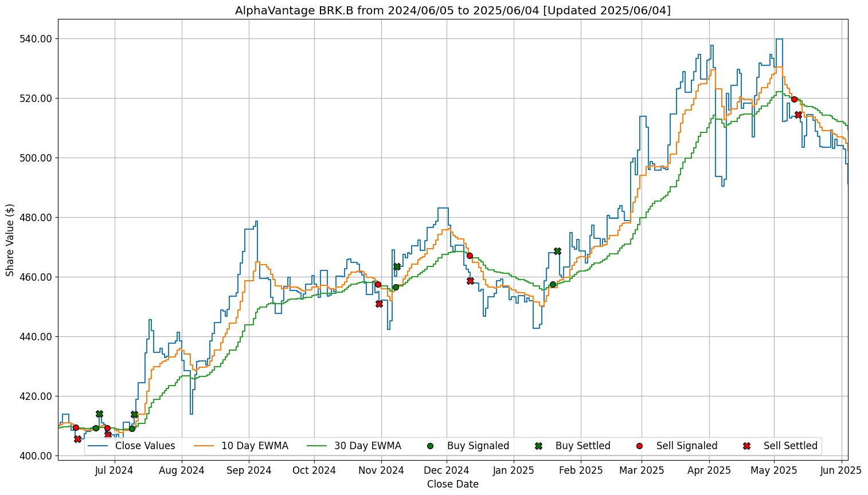Image resolution: width=868 pixels, height=495 pixels.
Task: Click the 'Nov 2024' x-axis tick label
Action: [x=381, y=470]
